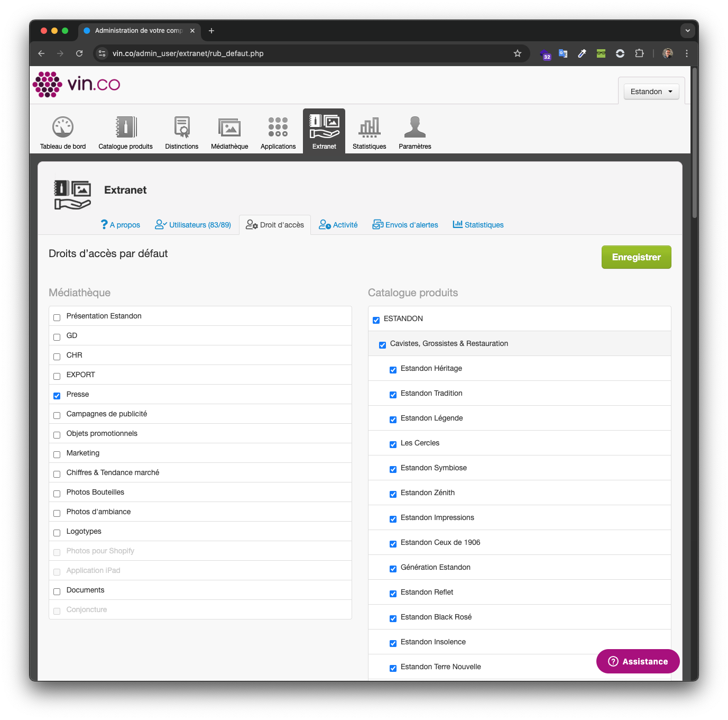Image resolution: width=728 pixels, height=720 pixels.
Task: Open Chrome three-dot menu
Action: tap(687, 53)
